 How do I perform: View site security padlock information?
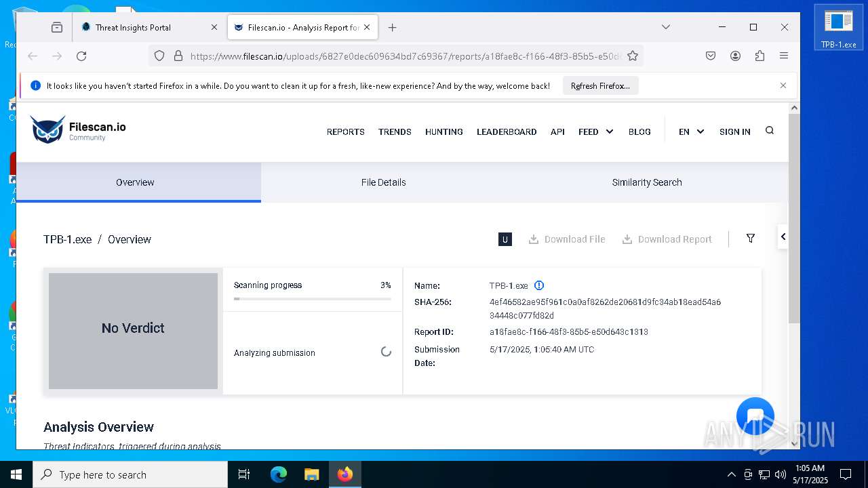click(178, 56)
